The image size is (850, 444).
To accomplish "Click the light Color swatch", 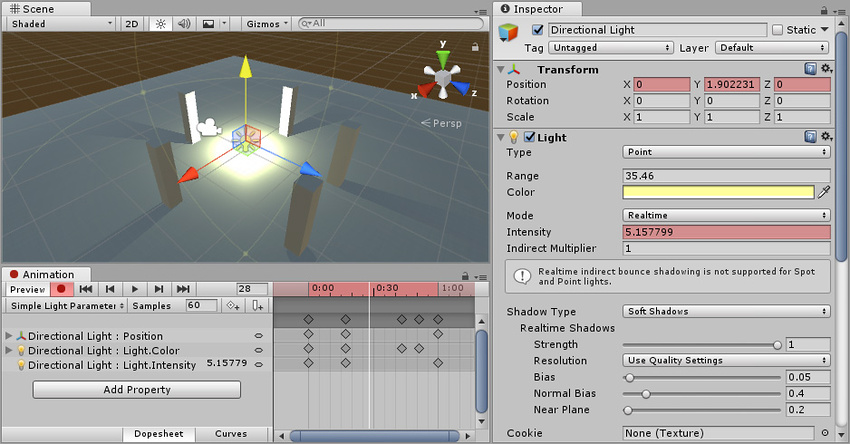I will click(x=717, y=192).
